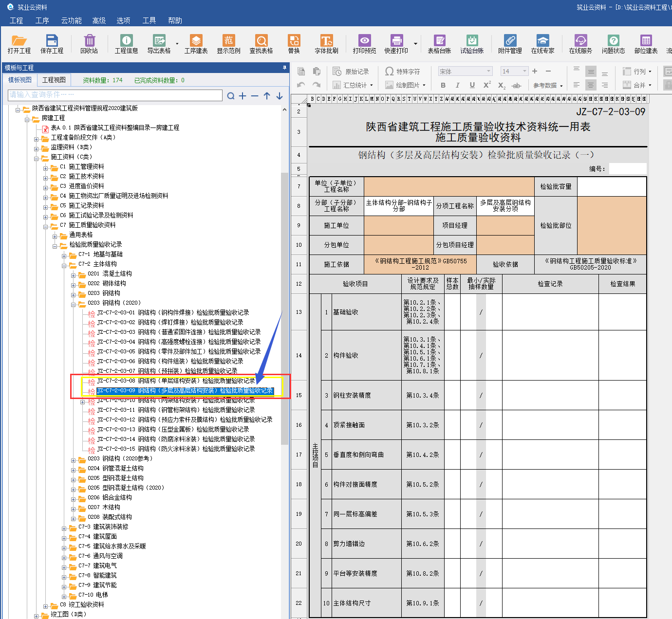Toggle italic formatting

point(457,85)
